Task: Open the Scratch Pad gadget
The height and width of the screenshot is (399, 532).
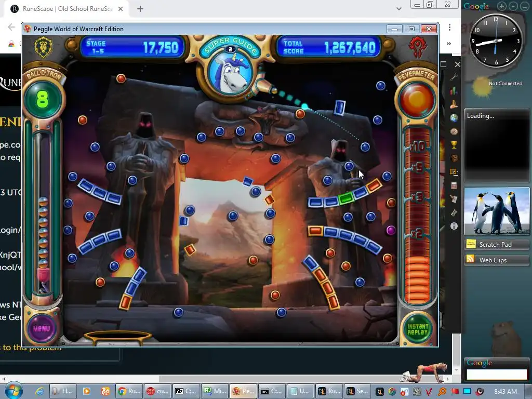Action: [x=496, y=245]
